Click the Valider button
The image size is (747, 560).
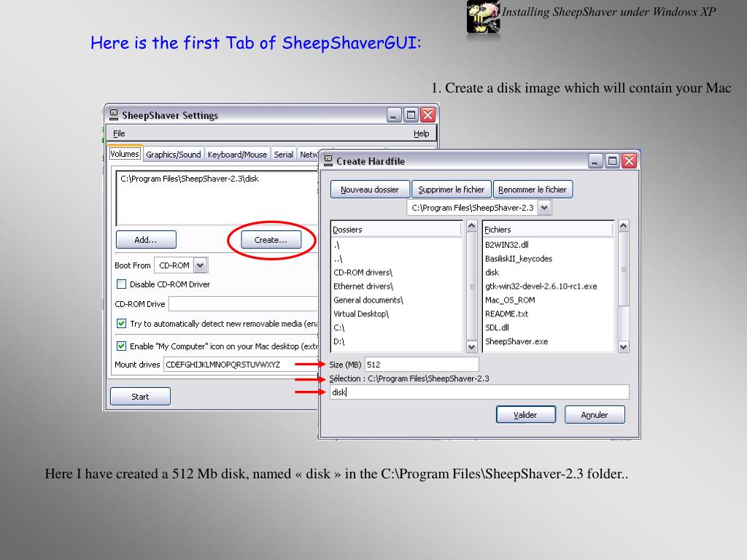[x=525, y=415]
